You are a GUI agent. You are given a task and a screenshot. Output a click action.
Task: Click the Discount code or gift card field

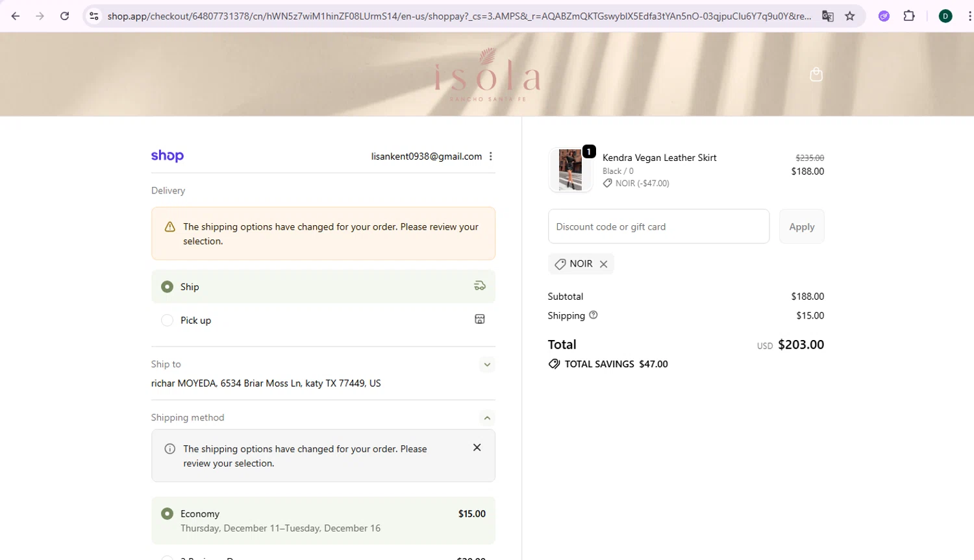click(x=658, y=226)
